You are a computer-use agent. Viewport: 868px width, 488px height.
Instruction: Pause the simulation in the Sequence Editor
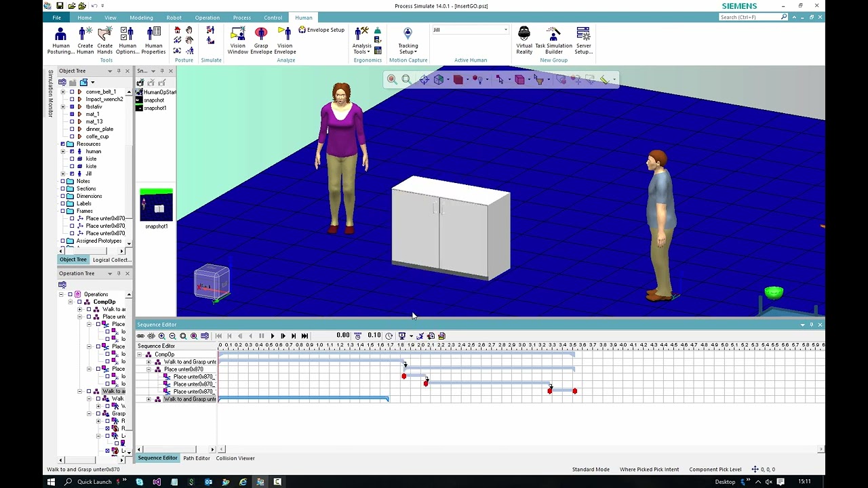point(262,335)
